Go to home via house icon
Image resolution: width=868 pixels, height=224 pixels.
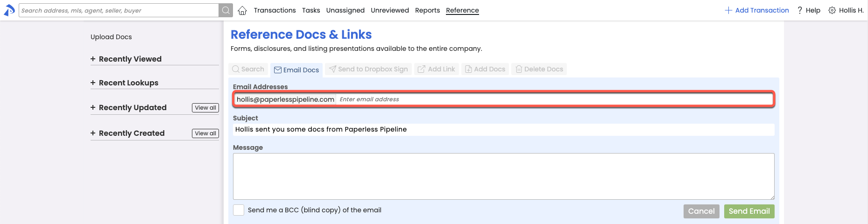pyautogui.click(x=242, y=10)
